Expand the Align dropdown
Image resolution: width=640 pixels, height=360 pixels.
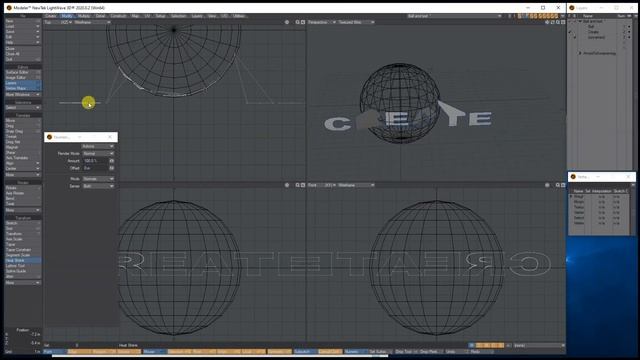[23, 163]
